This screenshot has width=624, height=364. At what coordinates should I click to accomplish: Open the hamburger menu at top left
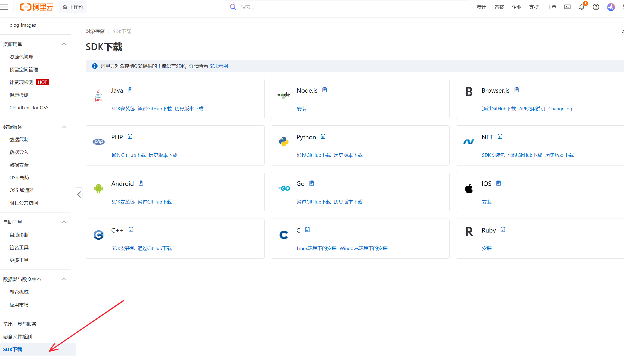4,7
